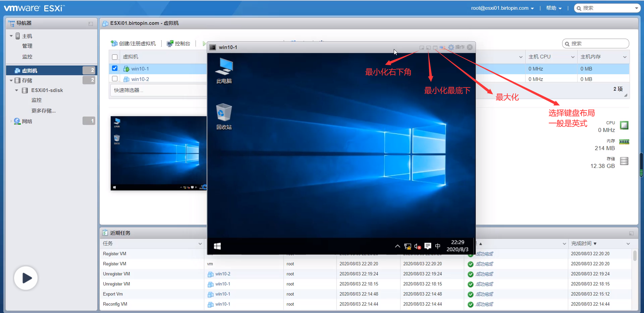Select 虚拟机 in the navigator
The width and height of the screenshot is (644, 313).
point(52,71)
